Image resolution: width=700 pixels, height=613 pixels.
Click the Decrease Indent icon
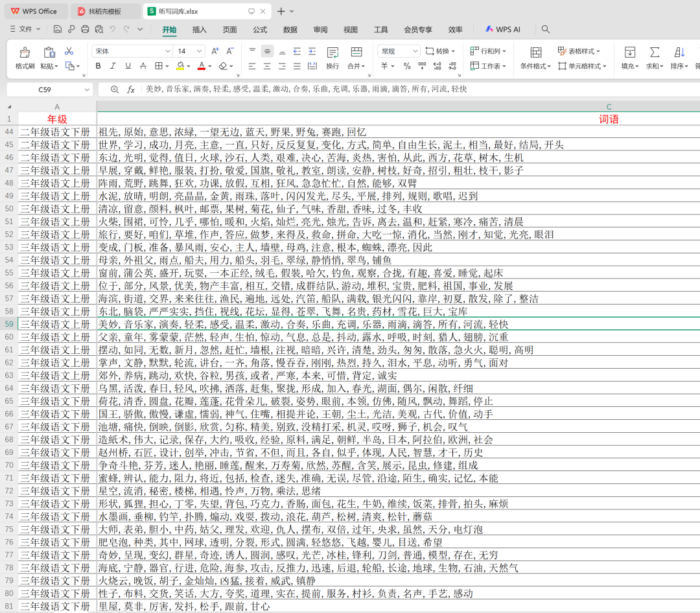click(297, 51)
